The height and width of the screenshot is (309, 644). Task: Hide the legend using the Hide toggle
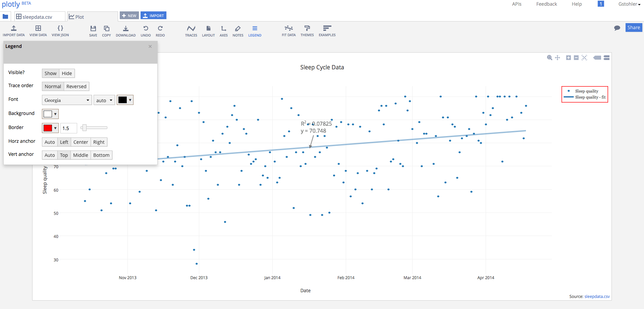click(67, 73)
